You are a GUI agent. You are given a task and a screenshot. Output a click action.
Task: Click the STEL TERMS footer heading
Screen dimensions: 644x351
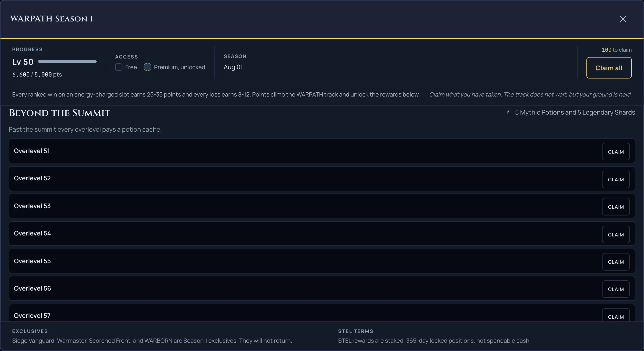pyautogui.click(x=355, y=331)
